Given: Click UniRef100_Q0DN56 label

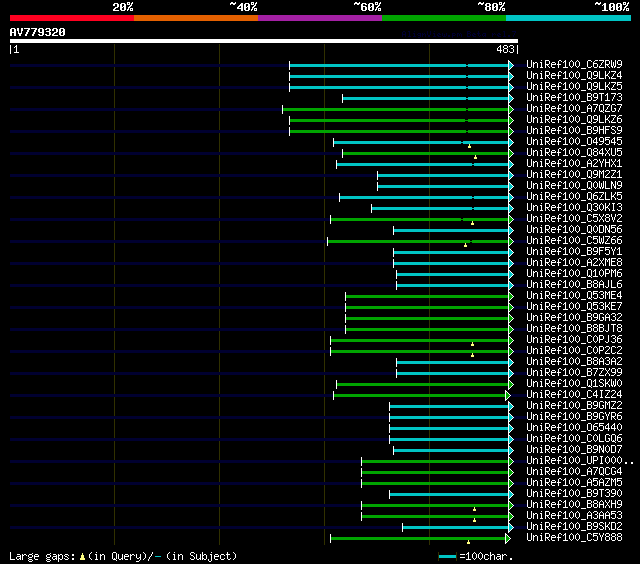Looking at the screenshot, I should [574, 230].
